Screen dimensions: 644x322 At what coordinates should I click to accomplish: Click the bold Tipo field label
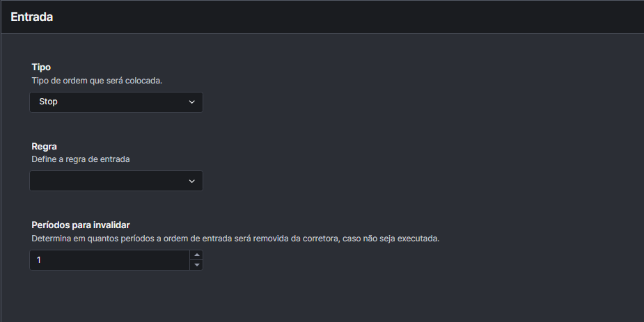point(41,67)
